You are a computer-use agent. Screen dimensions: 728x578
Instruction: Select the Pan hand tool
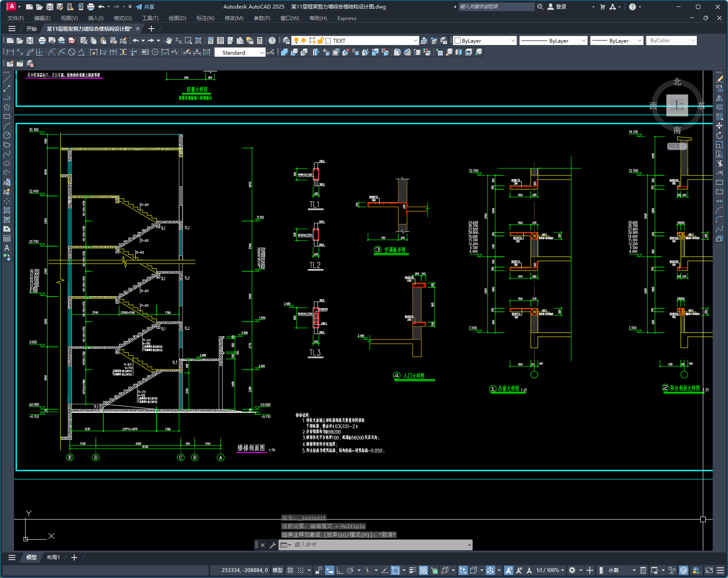(x=169, y=41)
